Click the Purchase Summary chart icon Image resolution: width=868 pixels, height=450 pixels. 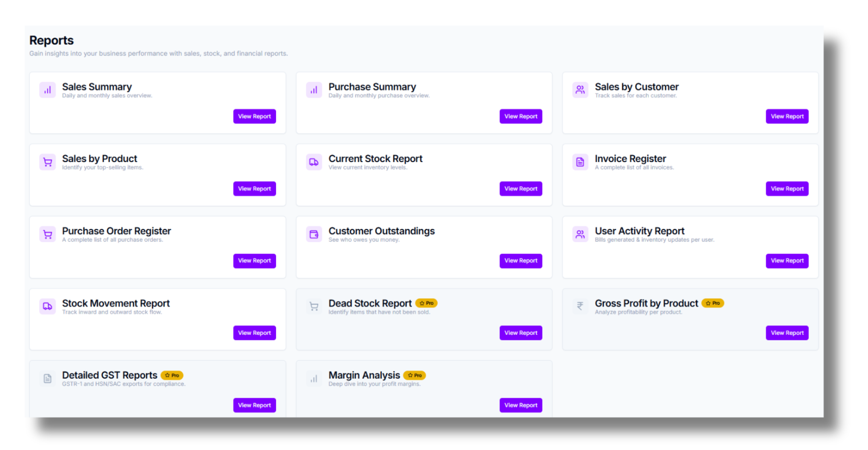point(314,90)
